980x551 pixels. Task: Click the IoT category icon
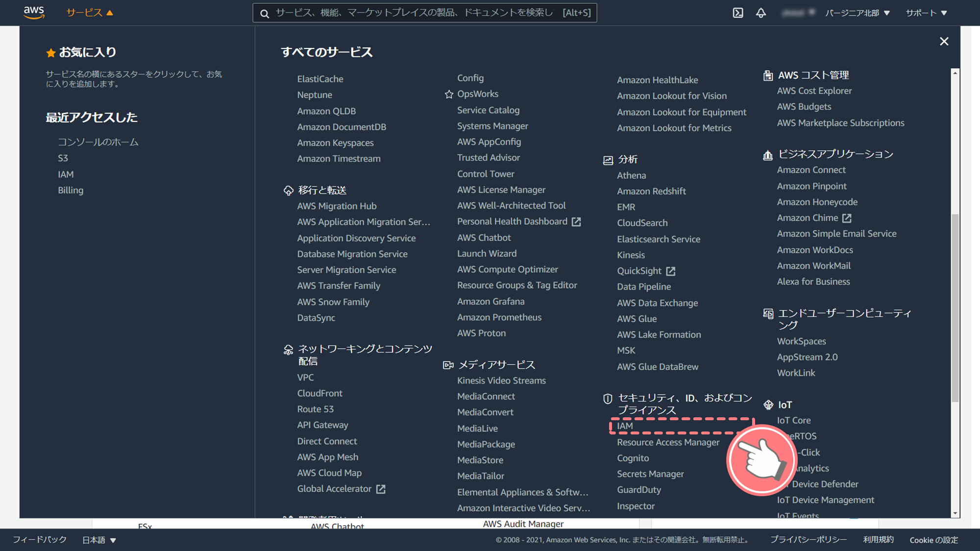(768, 405)
